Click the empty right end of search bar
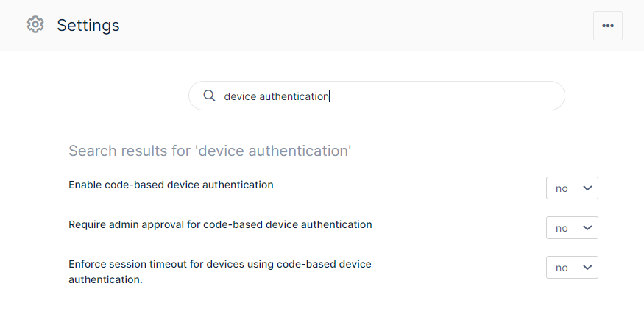 pos(530,96)
